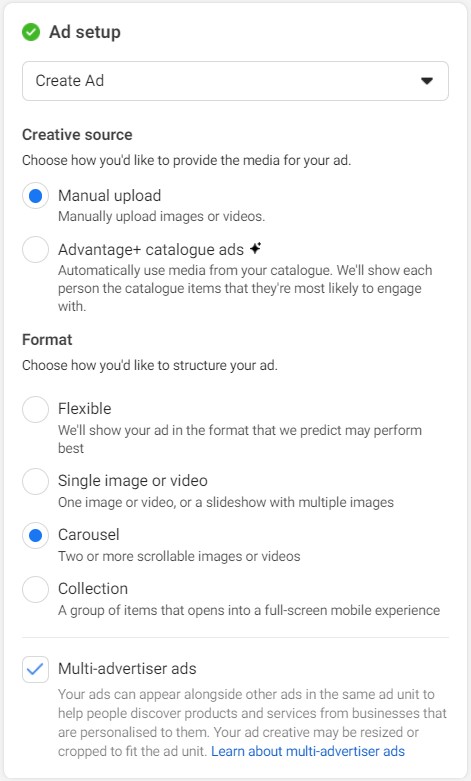Open the Learn about multi-advertiser ads link
471x781 pixels.
(308, 751)
